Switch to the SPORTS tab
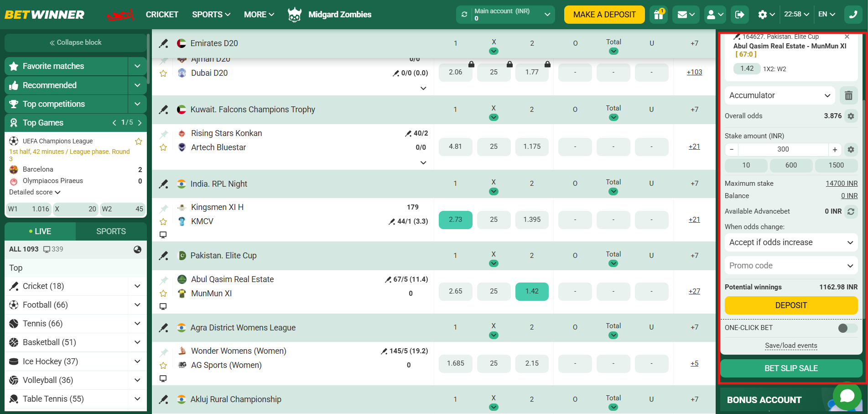The height and width of the screenshot is (414, 868). [111, 231]
